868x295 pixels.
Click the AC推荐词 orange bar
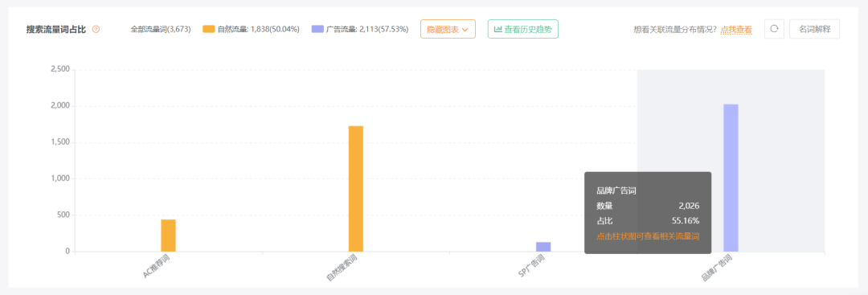coord(168,236)
